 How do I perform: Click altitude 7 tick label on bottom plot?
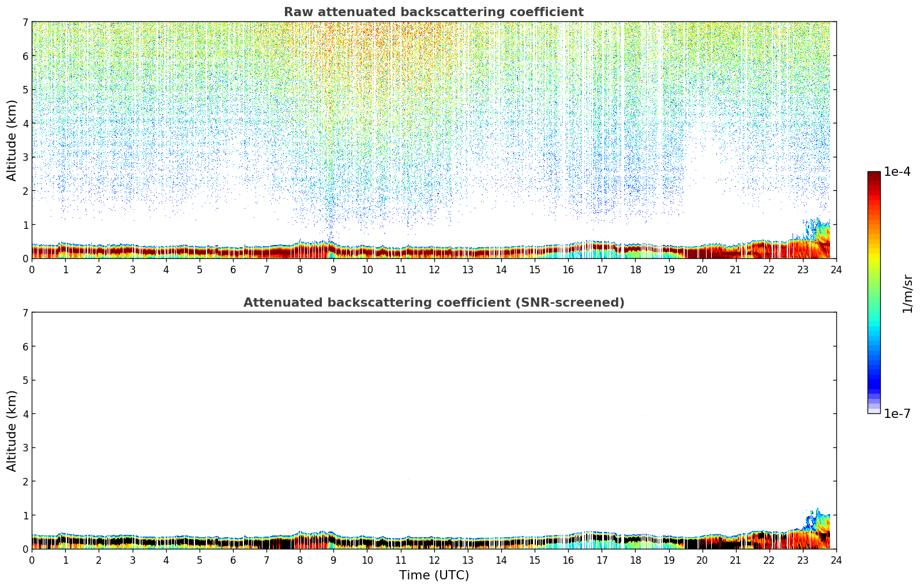tap(25, 313)
